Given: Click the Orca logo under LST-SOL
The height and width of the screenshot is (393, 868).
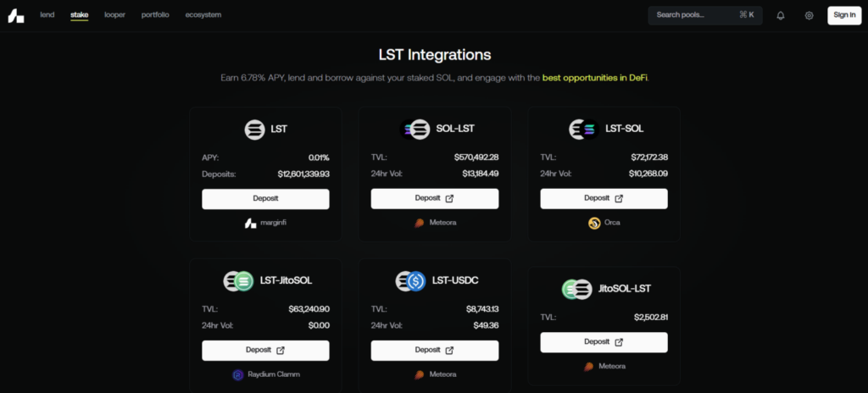Looking at the screenshot, I should [x=594, y=224].
